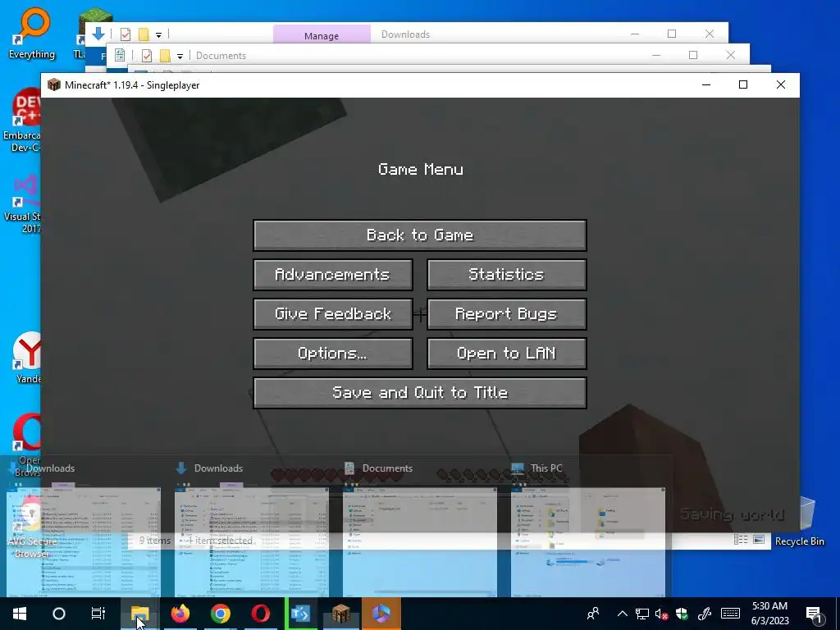840x630 pixels.
Task: Select Documents window thumbnail preview
Action: pyautogui.click(x=420, y=541)
